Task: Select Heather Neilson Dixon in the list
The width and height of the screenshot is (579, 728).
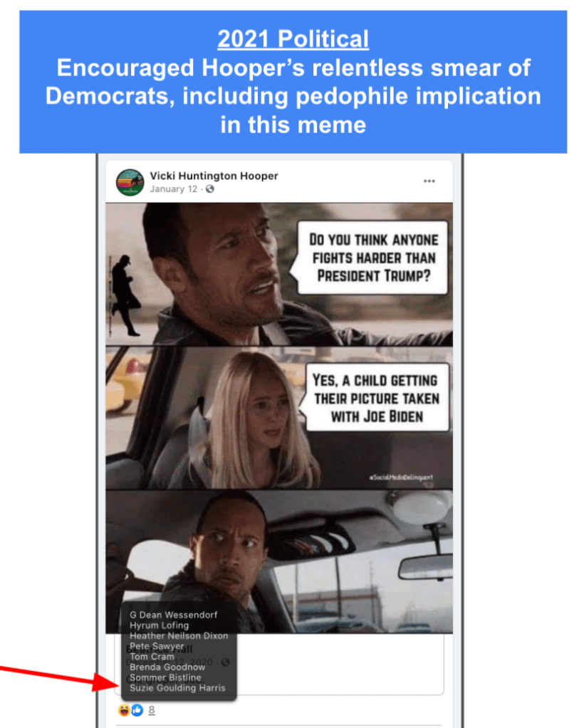Action: tap(179, 635)
